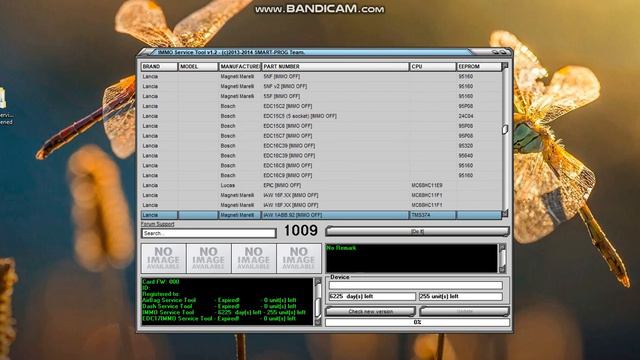Minimize the IMMO Service Tool window
This screenshot has height=360, width=640.
point(495,52)
